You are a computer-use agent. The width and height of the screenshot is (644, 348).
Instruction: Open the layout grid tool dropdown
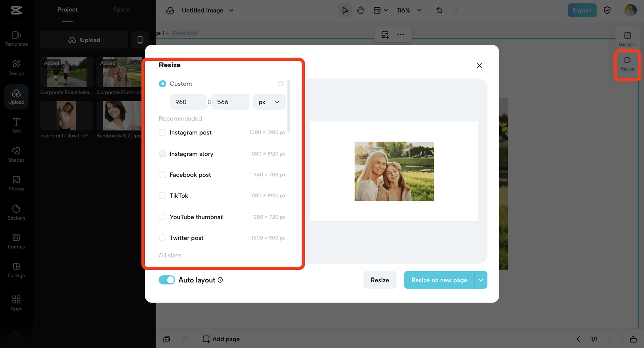click(381, 10)
